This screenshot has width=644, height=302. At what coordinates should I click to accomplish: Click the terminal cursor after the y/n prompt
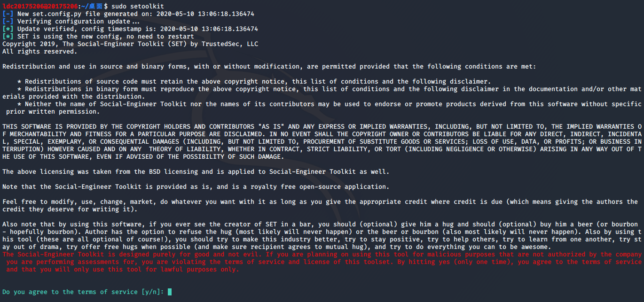(x=170, y=292)
